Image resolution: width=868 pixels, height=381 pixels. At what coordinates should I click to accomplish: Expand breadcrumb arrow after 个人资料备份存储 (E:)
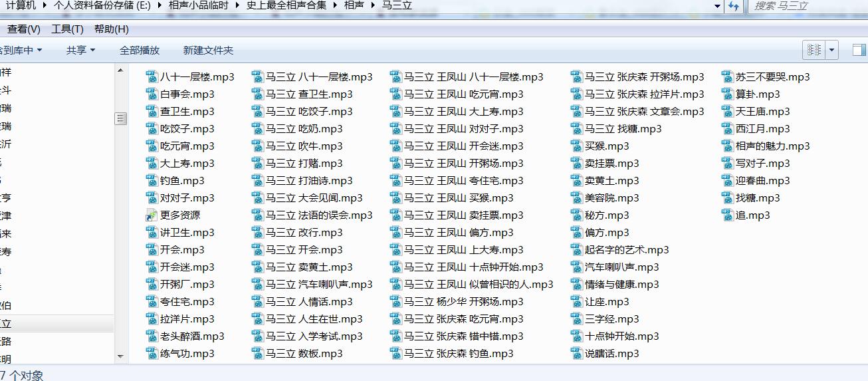tap(159, 5)
